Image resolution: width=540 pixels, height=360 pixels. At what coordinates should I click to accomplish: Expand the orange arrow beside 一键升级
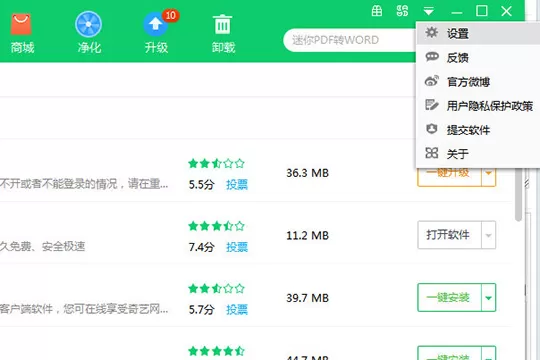(x=488, y=176)
